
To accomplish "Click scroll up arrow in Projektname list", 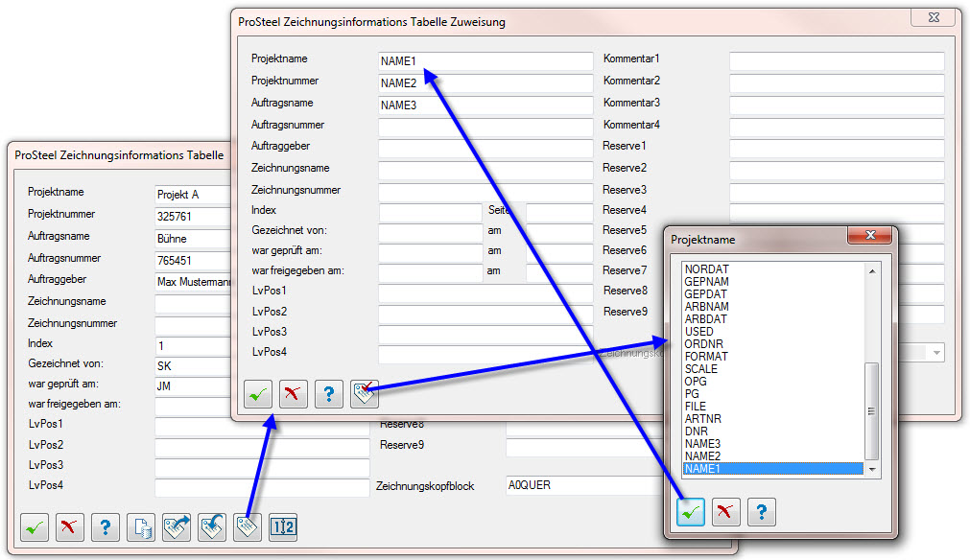I will [x=872, y=270].
